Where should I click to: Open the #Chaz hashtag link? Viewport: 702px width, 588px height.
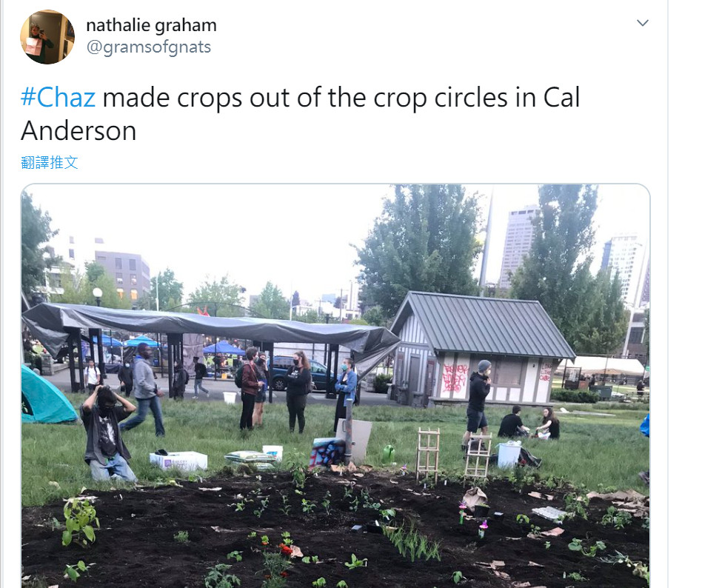[x=58, y=97]
